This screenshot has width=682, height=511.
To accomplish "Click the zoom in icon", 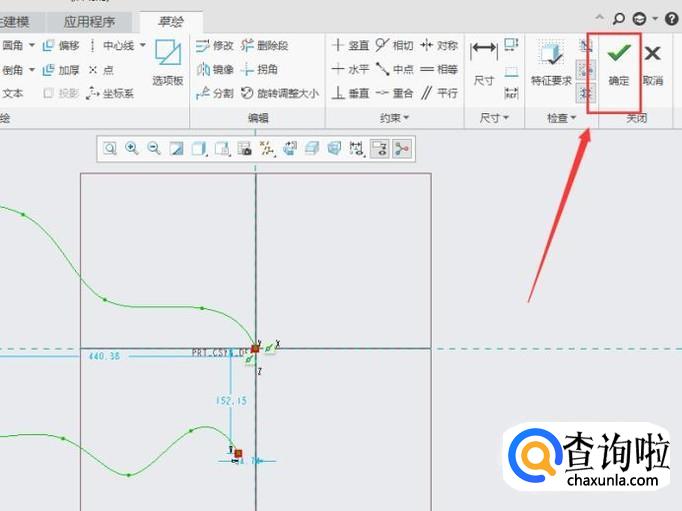I will point(132,149).
